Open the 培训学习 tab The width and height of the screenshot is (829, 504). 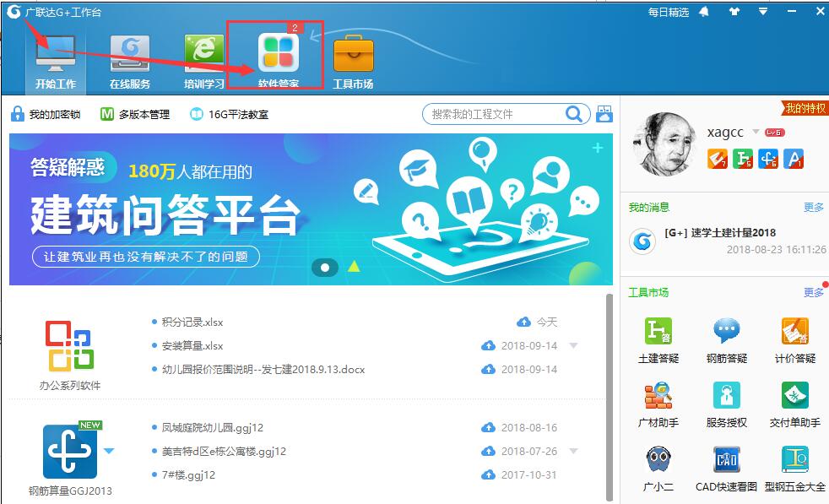204,62
